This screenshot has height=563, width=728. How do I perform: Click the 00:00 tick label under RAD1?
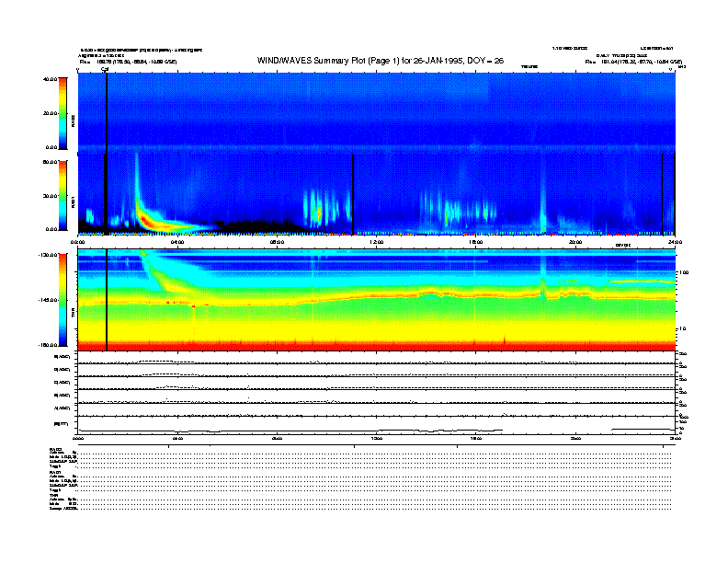78,242
